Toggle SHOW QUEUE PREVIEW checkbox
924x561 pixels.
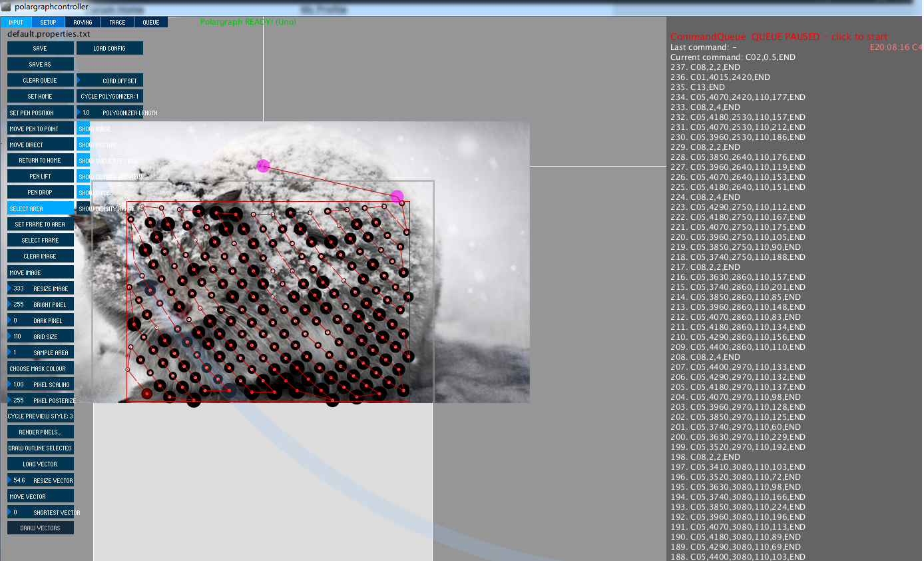pos(83,161)
